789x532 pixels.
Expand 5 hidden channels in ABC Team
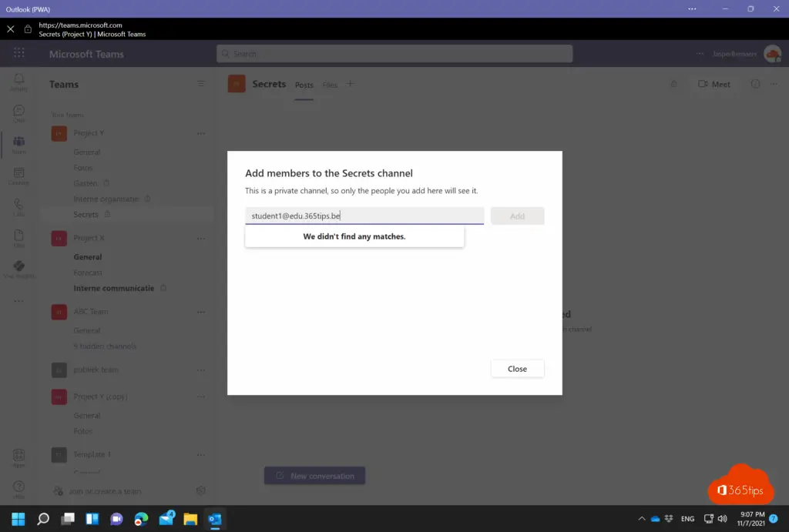click(x=105, y=346)
